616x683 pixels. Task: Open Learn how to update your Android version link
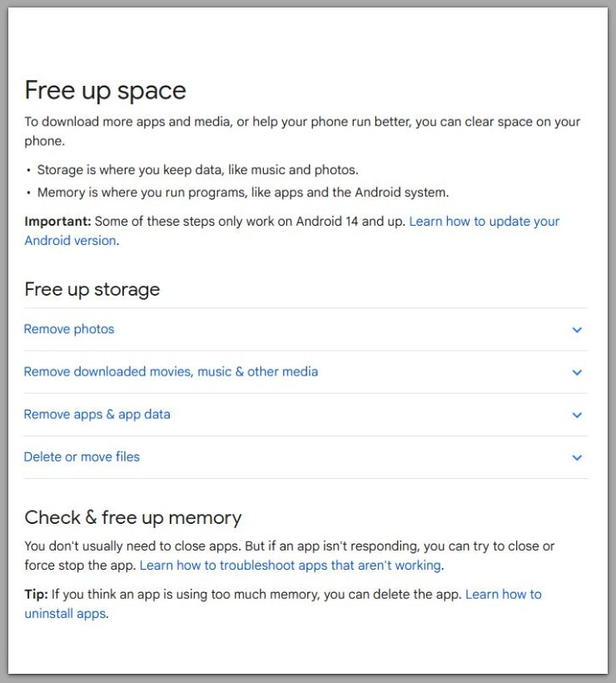pyautogui.click(x=484, y=222)
